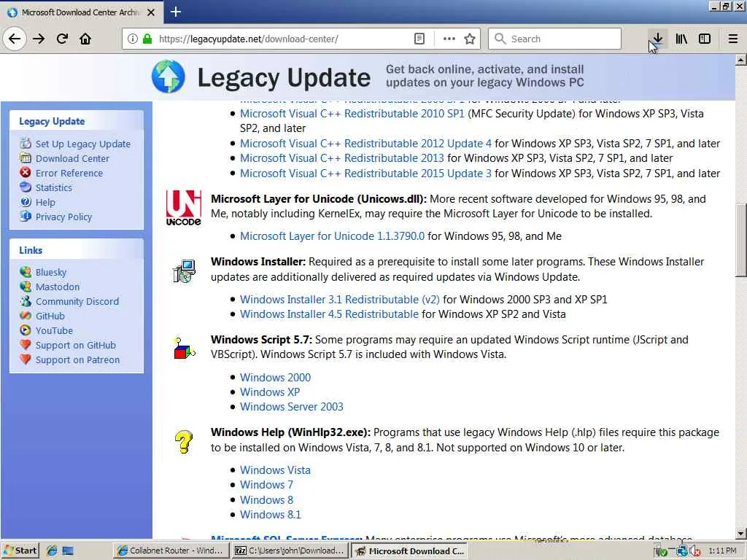The height and width of the screenshot is (560, 747).
Task: Click the Error Reference red X icon
Action: pos(26,172)
